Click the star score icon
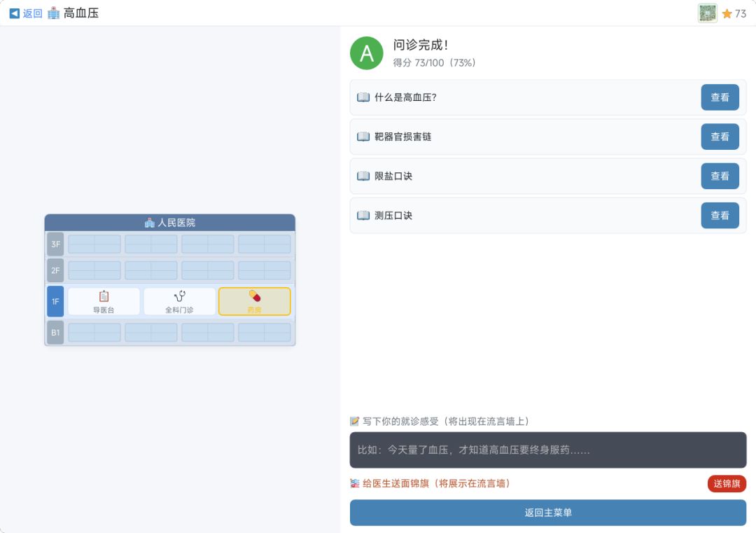 click(x=727, y=13)
